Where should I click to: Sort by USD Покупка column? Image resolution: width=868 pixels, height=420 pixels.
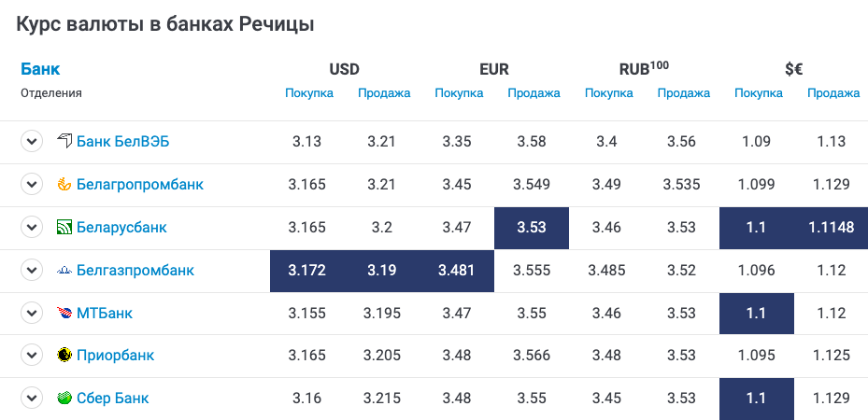[x=309, y=93]
